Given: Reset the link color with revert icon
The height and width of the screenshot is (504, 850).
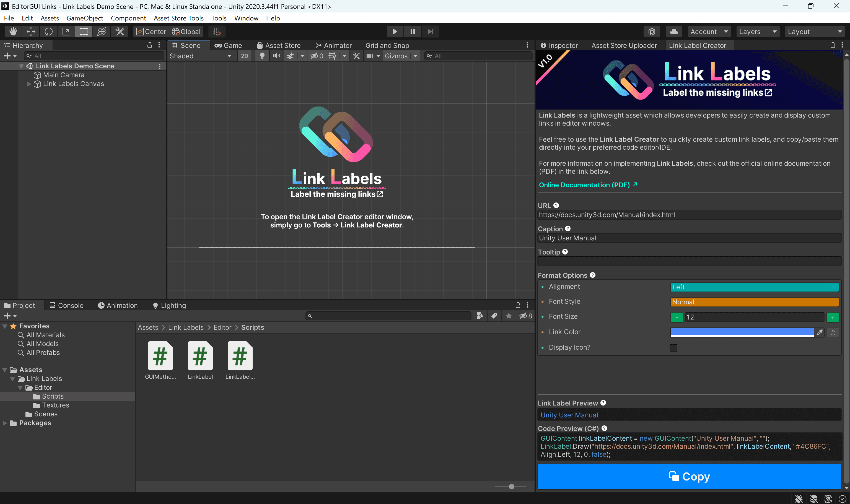Looking at the screenshot, I should click(833, 332).
